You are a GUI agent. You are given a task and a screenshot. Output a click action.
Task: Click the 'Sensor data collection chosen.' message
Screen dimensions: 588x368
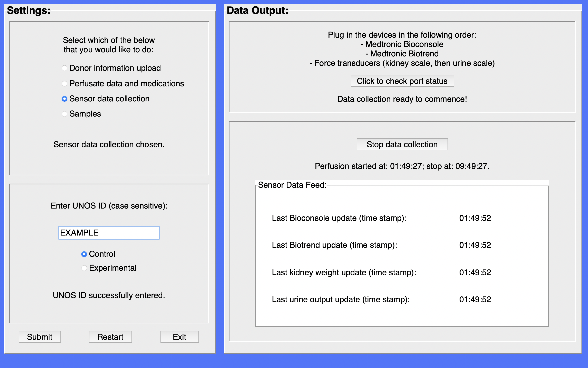click(109, 144)
